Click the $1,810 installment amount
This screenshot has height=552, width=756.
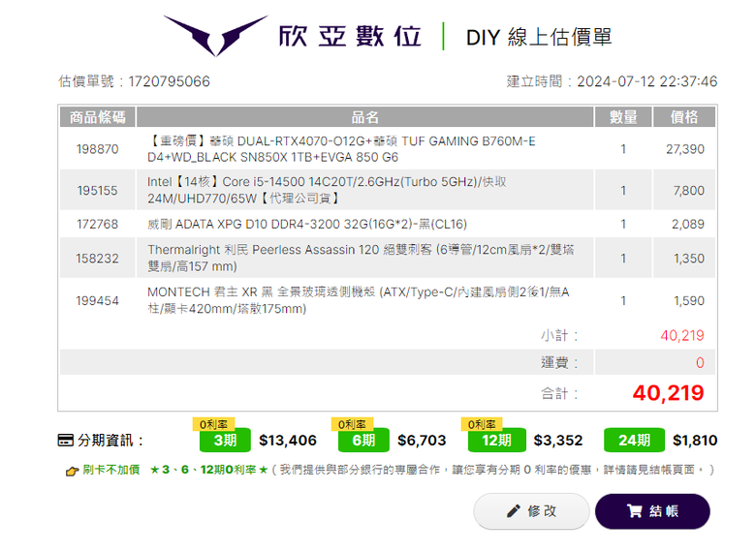(695, 441)
